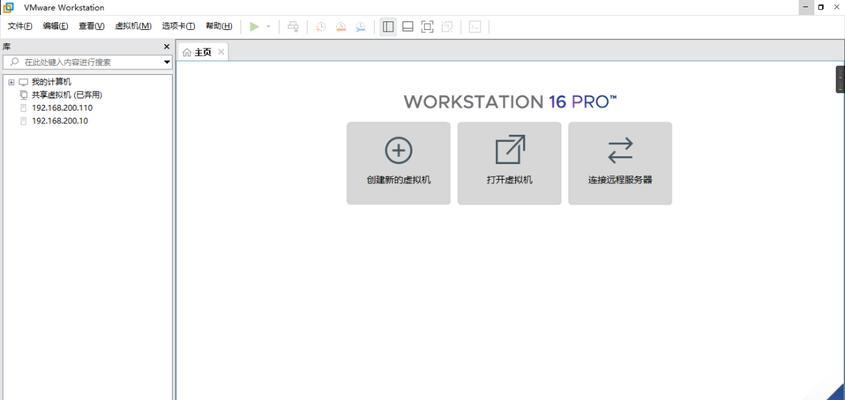The image size is (845, 400).
Task: Select the 192.168.200.10 server entry
Action: pos(60,121)
